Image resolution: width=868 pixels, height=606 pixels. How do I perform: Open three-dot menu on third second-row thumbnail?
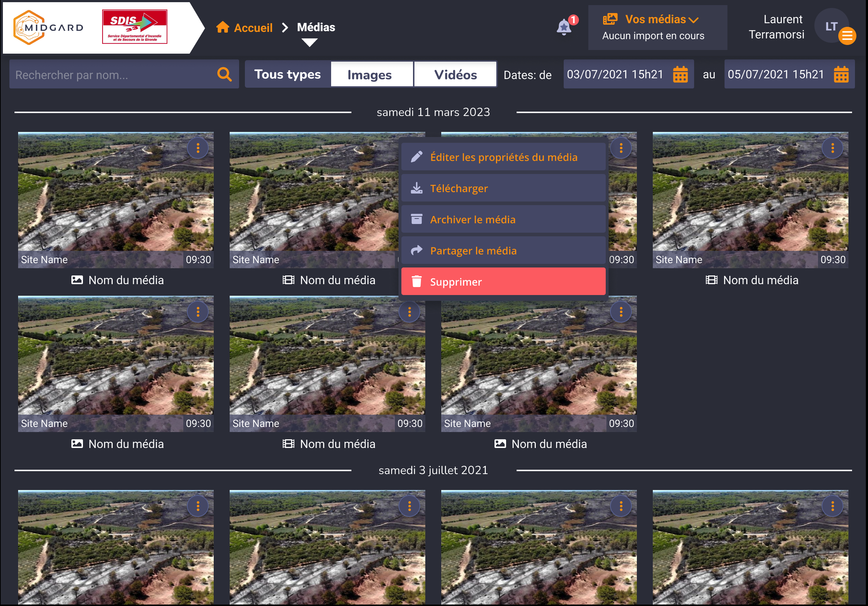coord(621,312)
